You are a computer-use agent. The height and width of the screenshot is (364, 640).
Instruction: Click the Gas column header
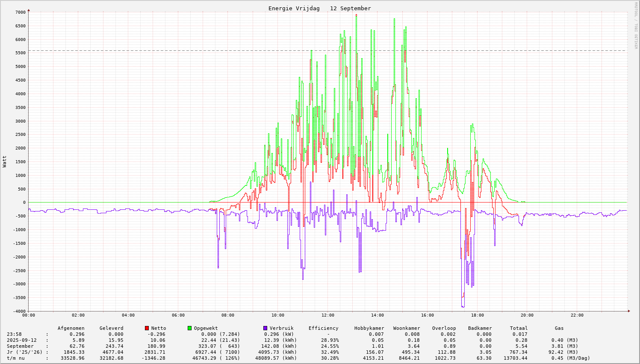pos(559,328)
